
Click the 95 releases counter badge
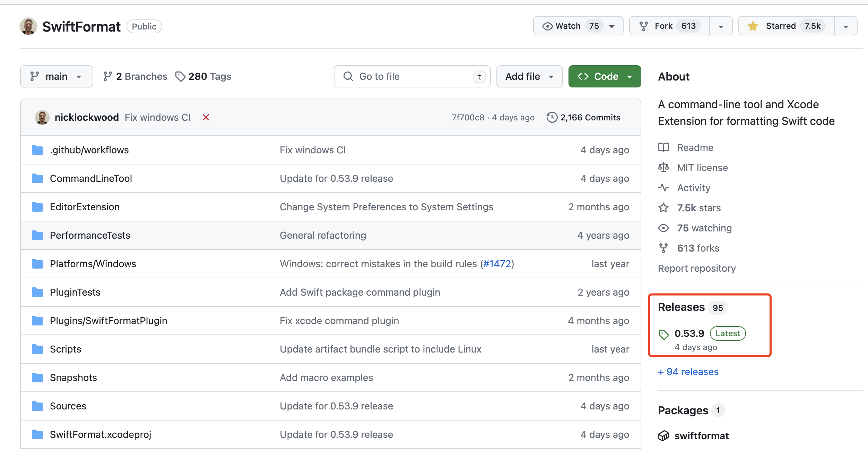[718, 307]
